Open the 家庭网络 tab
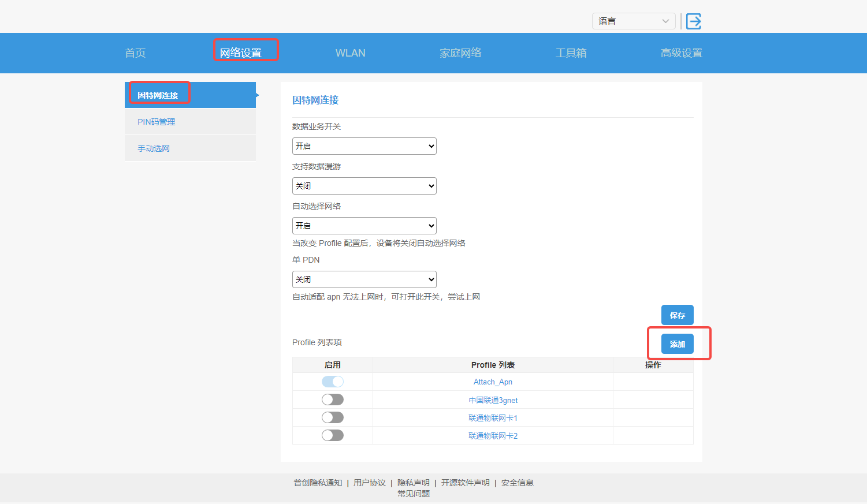The height and width of the screenshot is (504, 867). (460, 53)
